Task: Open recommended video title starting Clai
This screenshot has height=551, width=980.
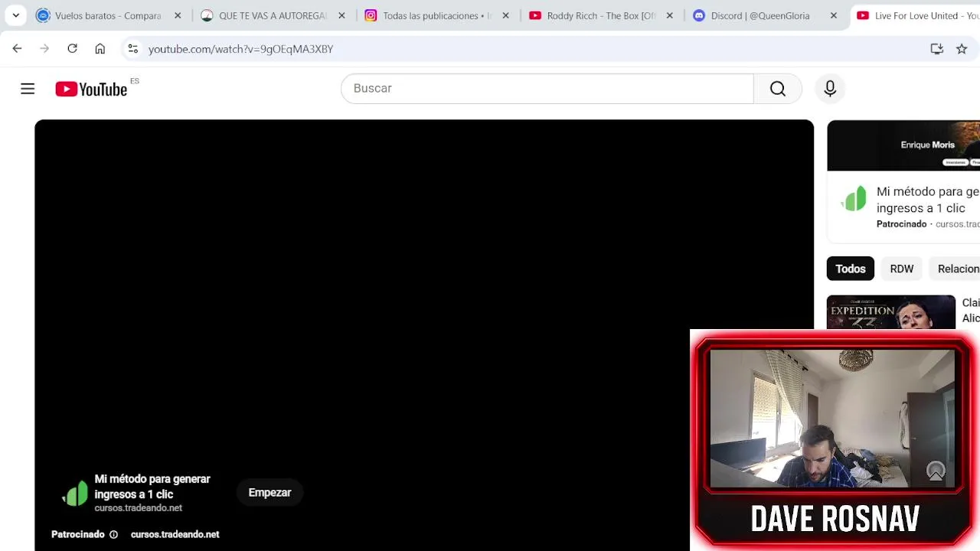Action: tap(971, 311)
